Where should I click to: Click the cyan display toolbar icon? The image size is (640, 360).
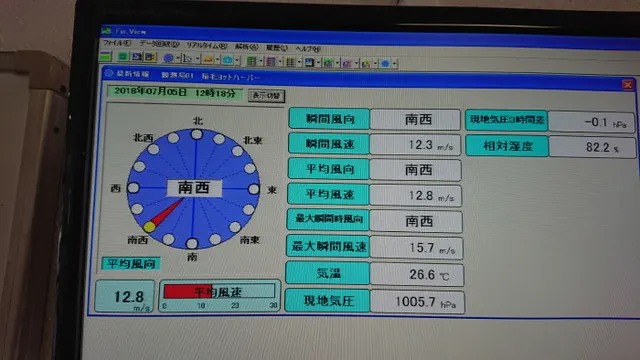(228, 60)
